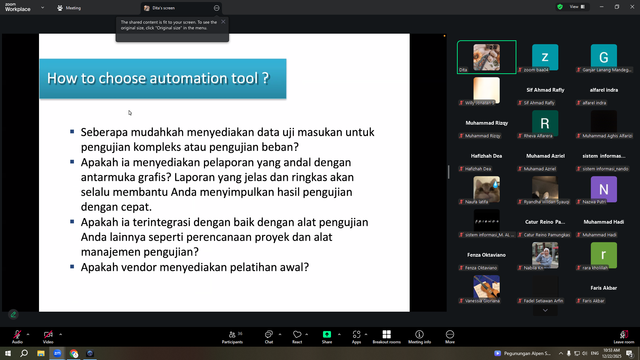Open the Participants panel
Screen dimensions: 640x360
pos(233,337)
